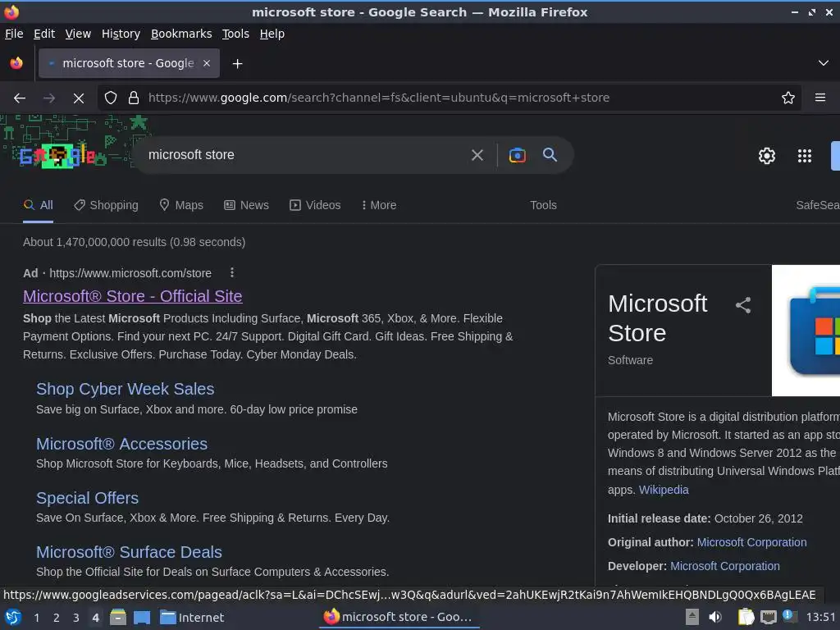Open Original author Microsoft Corporation link

click(751, 542)
